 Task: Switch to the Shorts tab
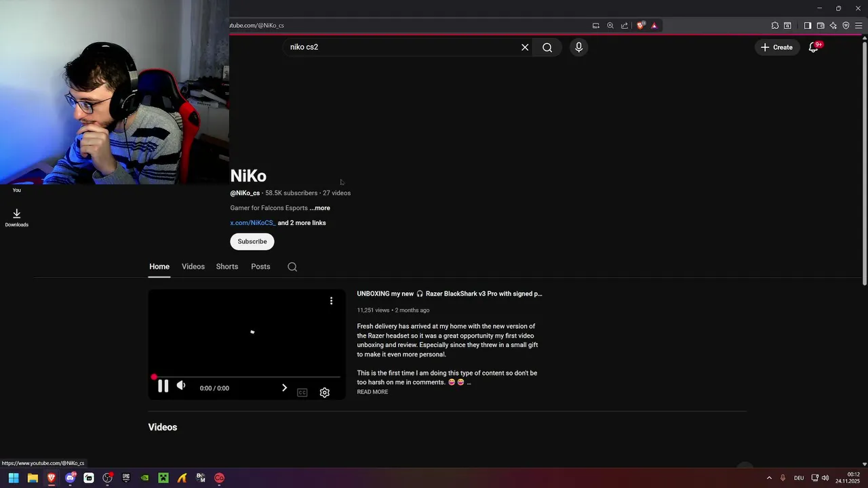coord(227,266)
